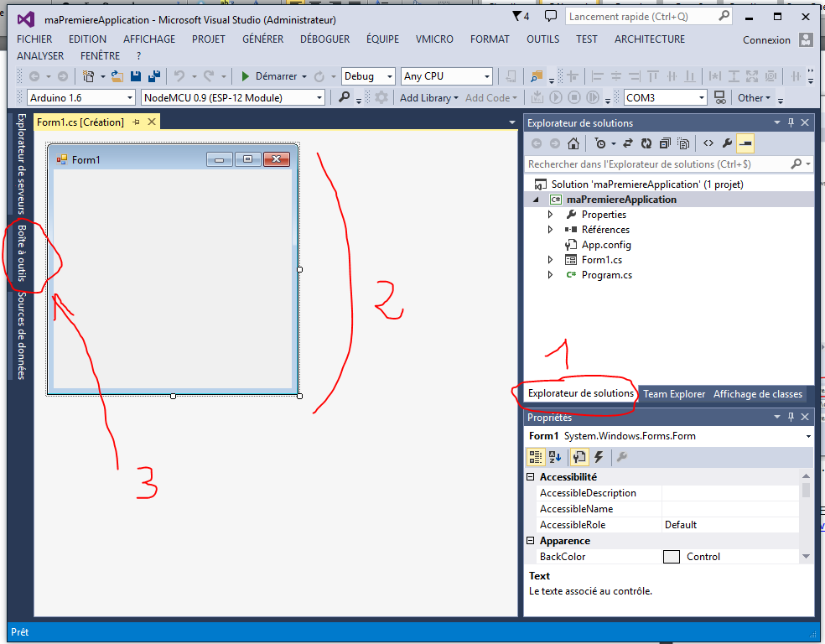This screenshot has width=825, height=644.
Task: Collapse the Accessibilité property category
Action: 531,476
